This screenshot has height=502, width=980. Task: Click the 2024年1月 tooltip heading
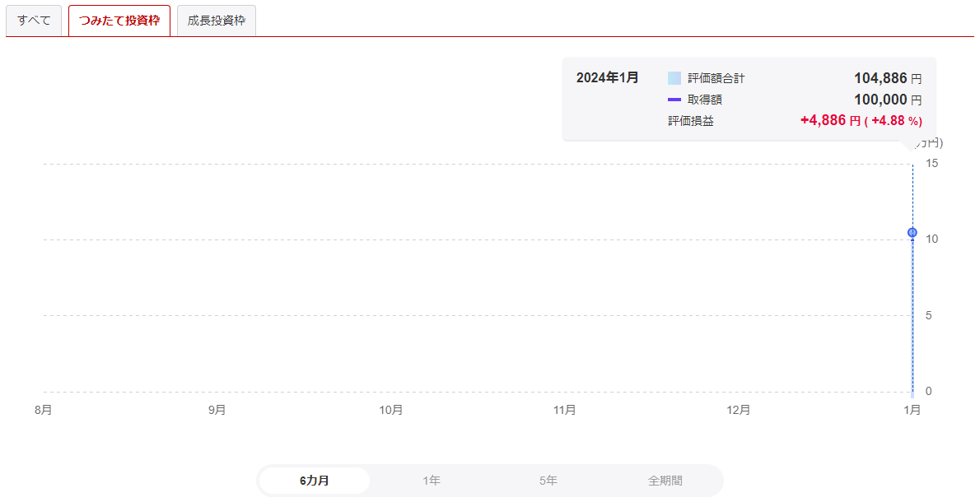tap(608, 77)
